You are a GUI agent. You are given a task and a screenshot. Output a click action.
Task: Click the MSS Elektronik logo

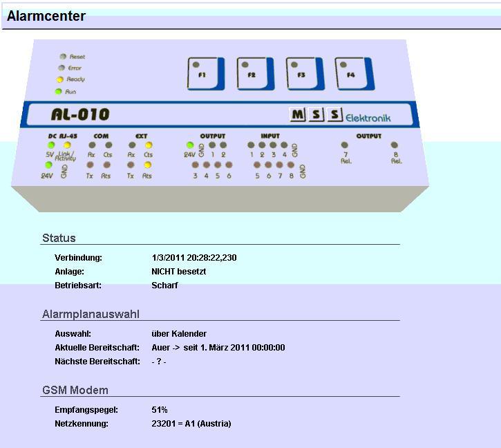[x=339, y=115]
